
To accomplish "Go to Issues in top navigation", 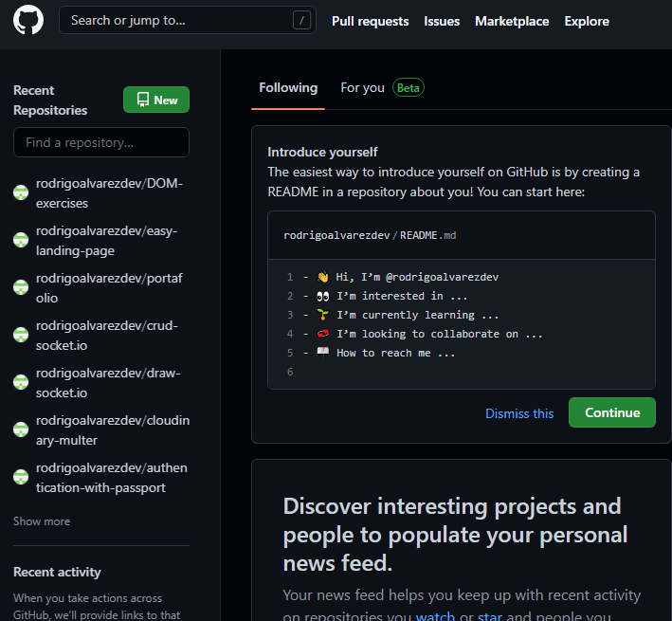I will tap(442, 21).
